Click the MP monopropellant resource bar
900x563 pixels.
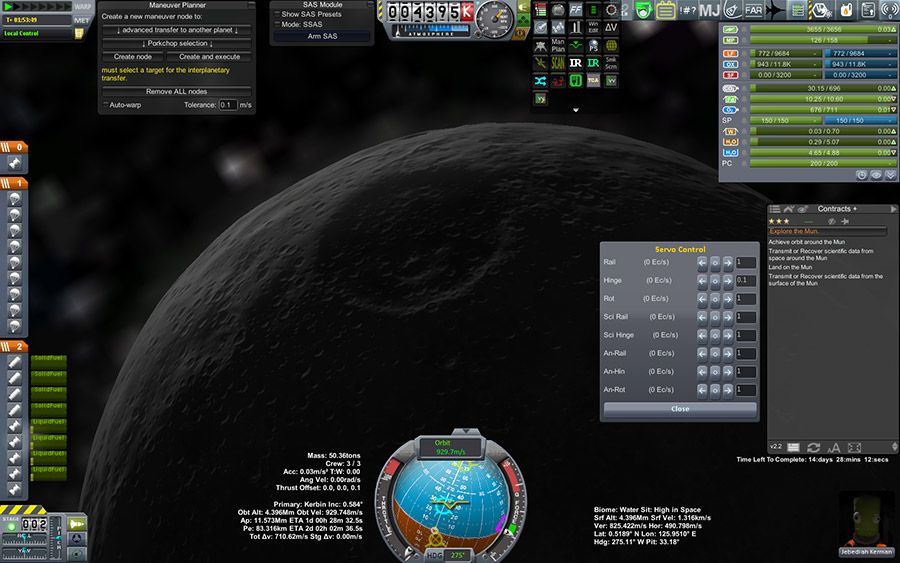pyautogui.click(x=822, y=40)
